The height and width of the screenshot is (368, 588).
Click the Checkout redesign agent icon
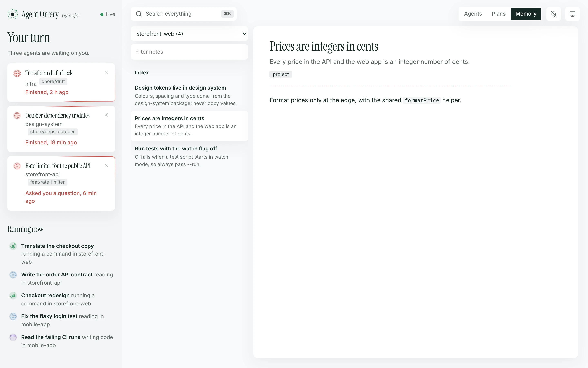(x=13, y=295)
